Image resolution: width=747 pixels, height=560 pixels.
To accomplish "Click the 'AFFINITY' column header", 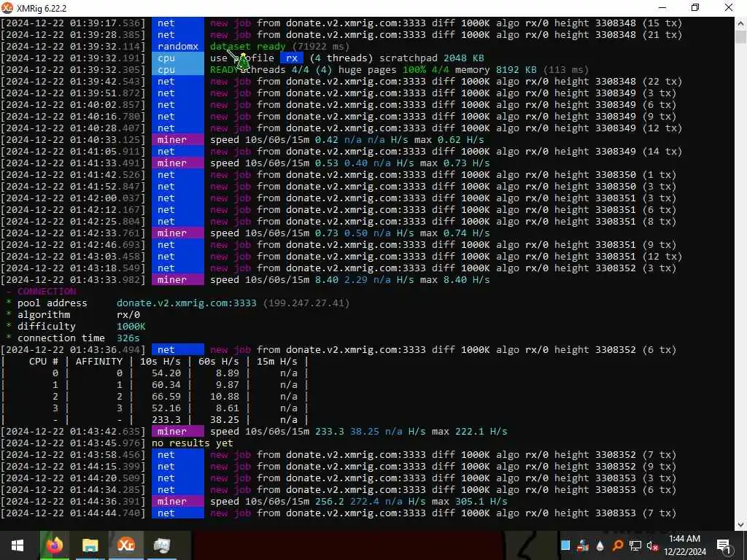I will click(x=99, y=362).
